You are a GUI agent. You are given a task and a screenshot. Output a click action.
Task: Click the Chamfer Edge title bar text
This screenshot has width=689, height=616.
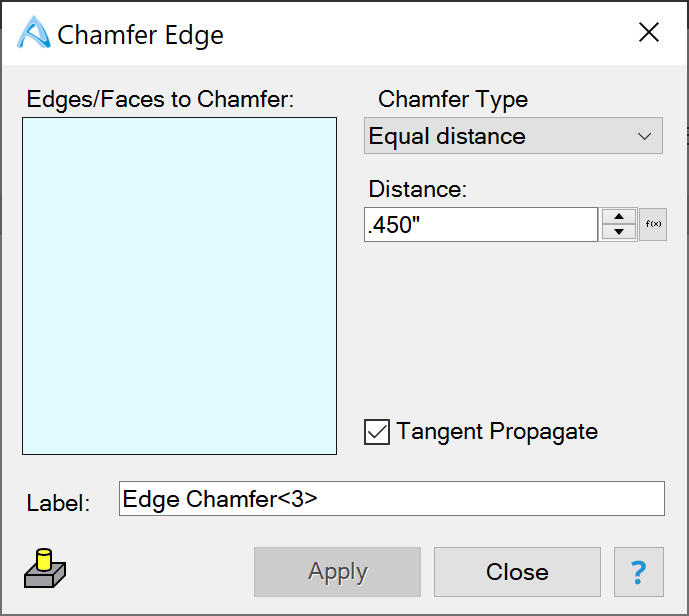(x=141, y=35)
